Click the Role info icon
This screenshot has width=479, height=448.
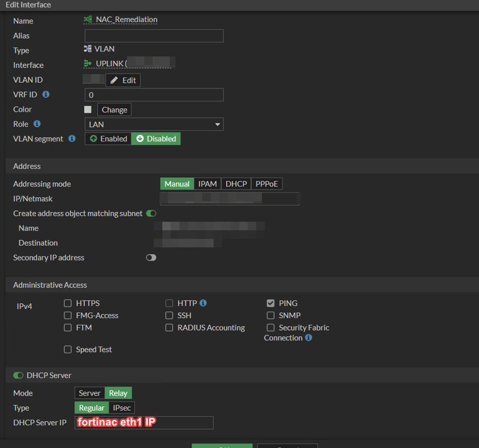pyautogui.click(x=38, y=124)
